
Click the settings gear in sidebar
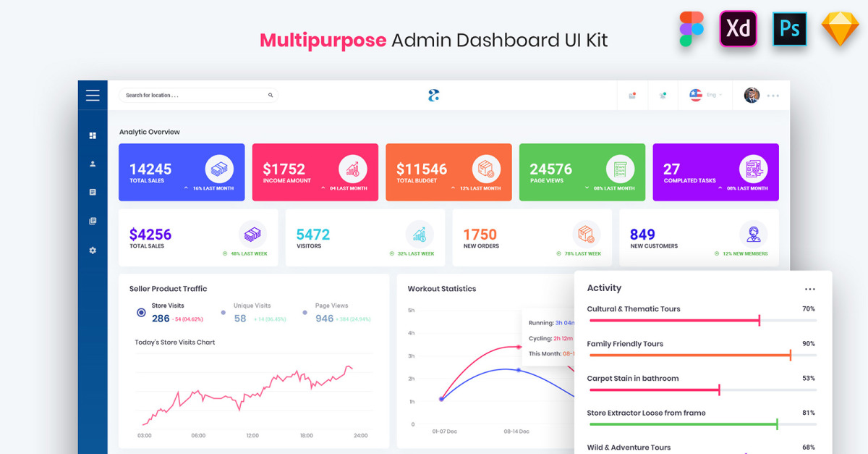(x=93, y=251)
